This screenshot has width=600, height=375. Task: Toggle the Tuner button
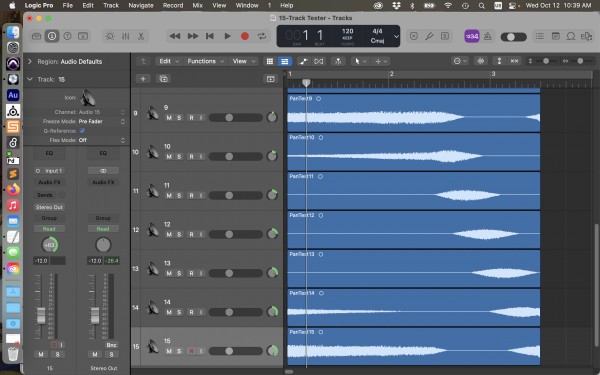[429, 36]
